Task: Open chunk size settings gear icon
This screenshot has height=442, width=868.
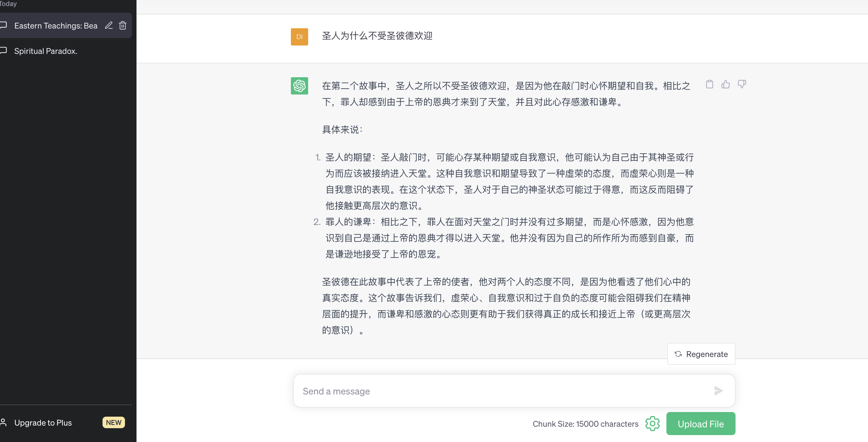Action: coord(652,424)
